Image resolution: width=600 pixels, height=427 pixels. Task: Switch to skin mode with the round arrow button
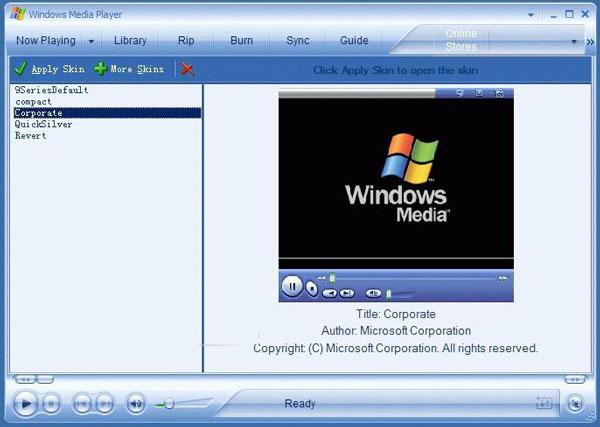[x=575, y=404]
